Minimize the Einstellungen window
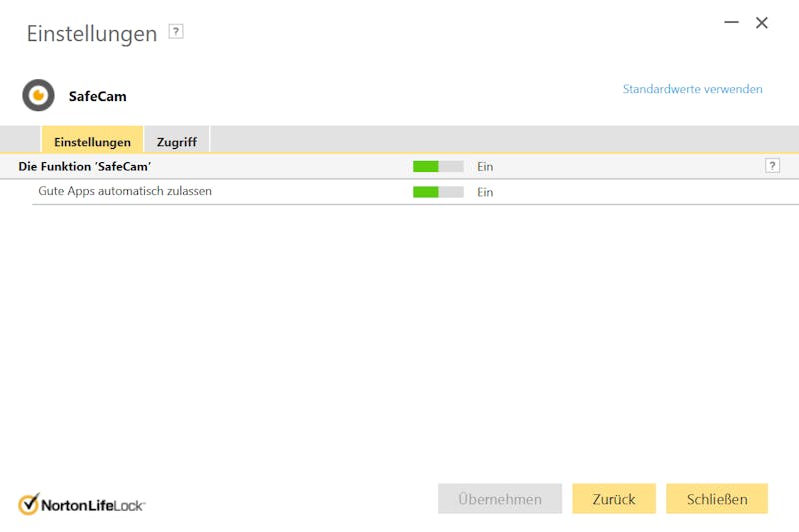Screen dimensions: 799x532 click(x=731, y=22)
